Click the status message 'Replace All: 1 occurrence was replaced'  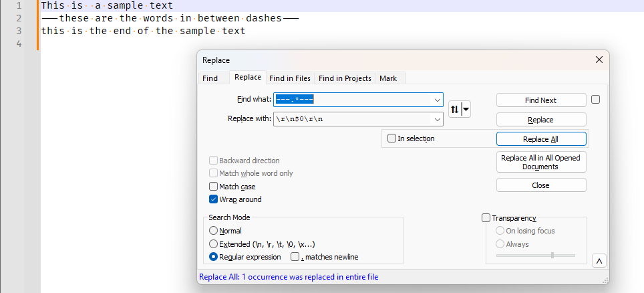pyautogui.click(x=289, y=277)
